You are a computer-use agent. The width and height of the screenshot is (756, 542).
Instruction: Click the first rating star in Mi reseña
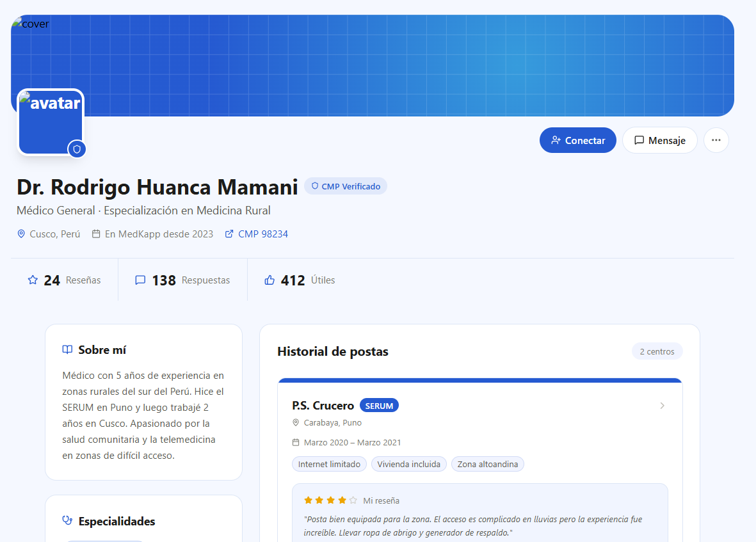point(308,500)
